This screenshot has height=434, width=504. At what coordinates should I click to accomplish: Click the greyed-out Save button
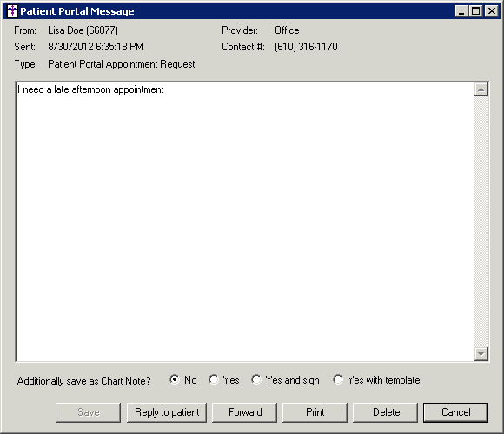coord(88,412)
